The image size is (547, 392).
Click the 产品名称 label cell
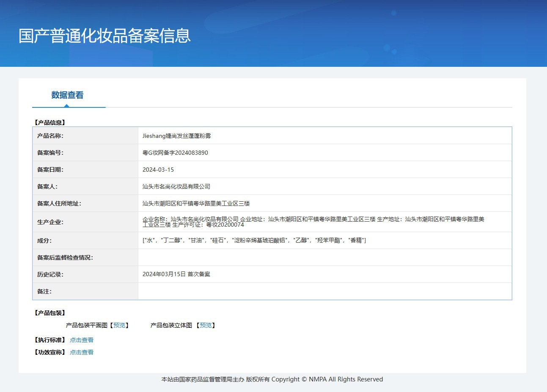coord(50,136)
